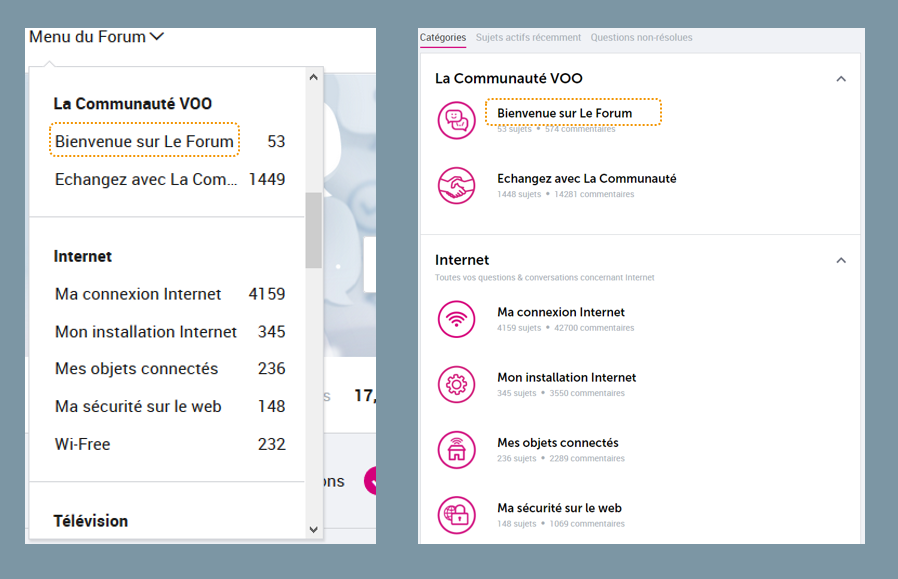
Task: Open Bienvenue sur Le Forum category link
Action: coord(565,113)
